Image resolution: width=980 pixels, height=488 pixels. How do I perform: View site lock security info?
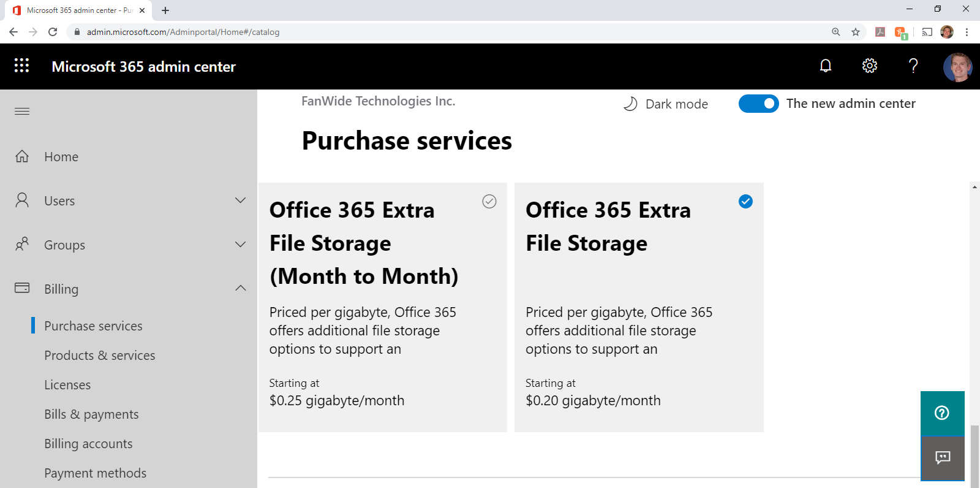click(77, 32)
